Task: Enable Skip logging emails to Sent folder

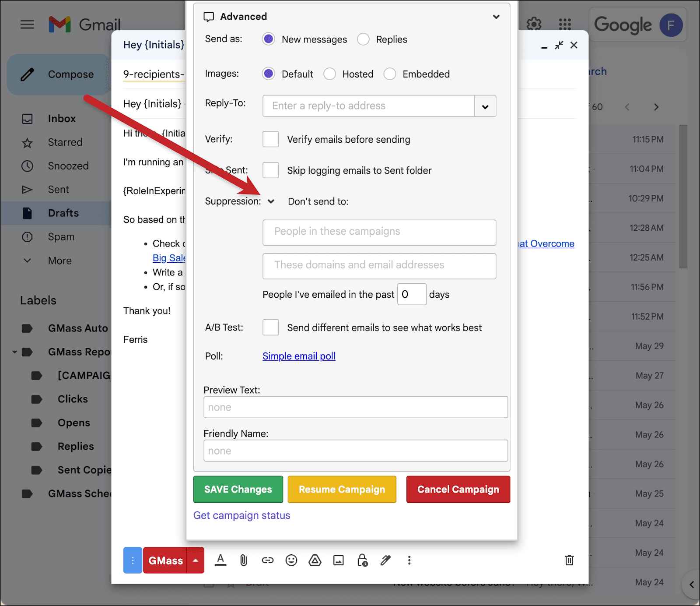Action: [270, 170]
